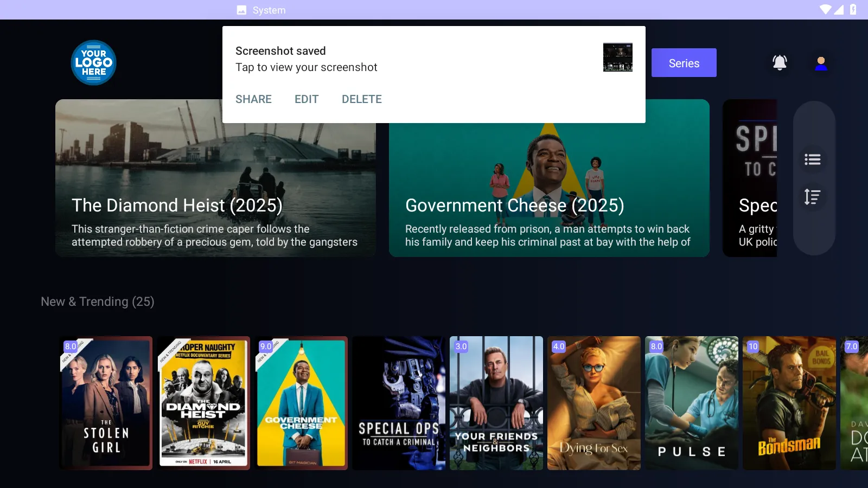Click the 'Your Logo Here' logo
Screen dimensions: 868x488
93,63
